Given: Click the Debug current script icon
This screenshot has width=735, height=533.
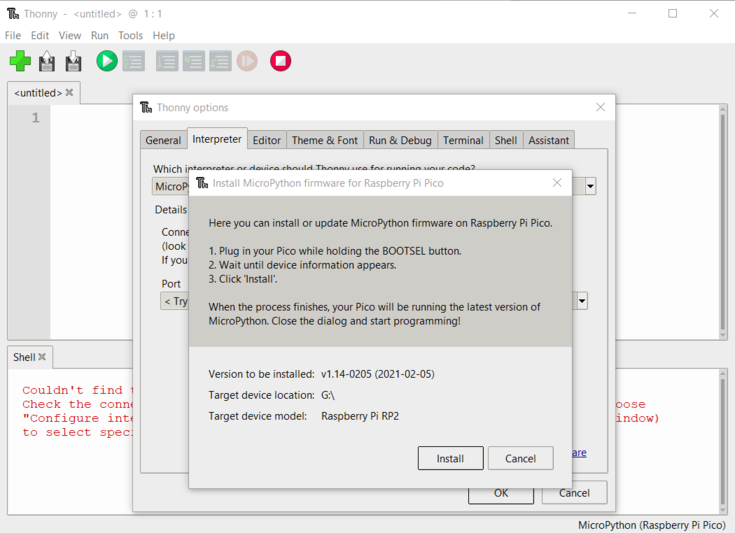Looking at the screenshot, I should 134,61.
